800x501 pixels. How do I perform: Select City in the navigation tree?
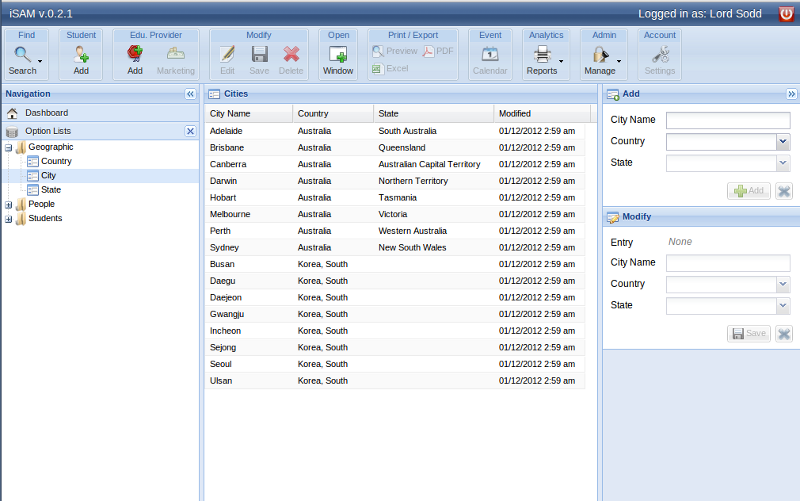point(48,176)
